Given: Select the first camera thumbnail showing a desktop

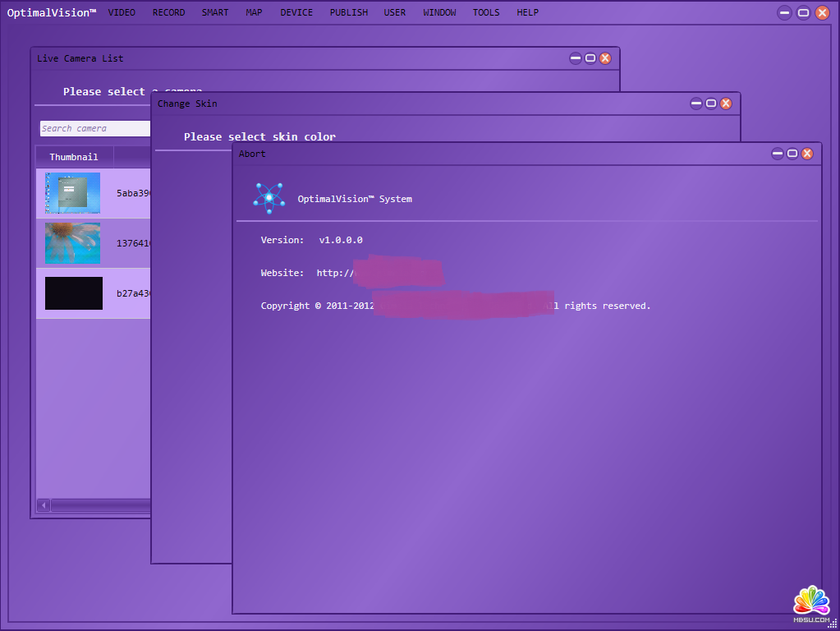Looking at the screenshot, I should point(73,193).
